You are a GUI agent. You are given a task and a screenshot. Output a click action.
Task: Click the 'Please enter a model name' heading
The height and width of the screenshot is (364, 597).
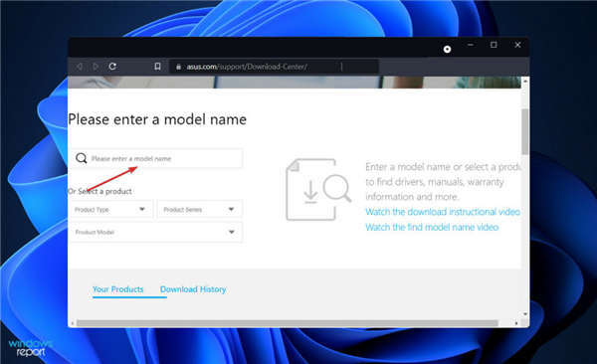click(x=157, y=119)
